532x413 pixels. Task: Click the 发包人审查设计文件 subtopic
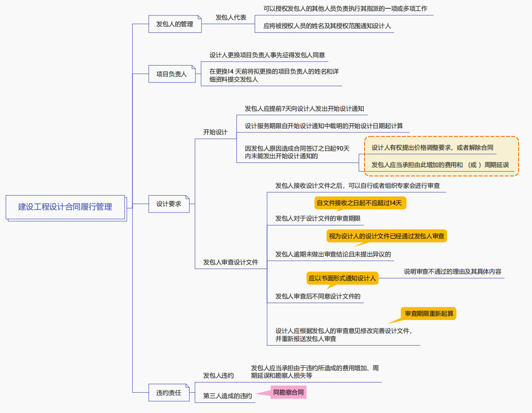[230, 262]
